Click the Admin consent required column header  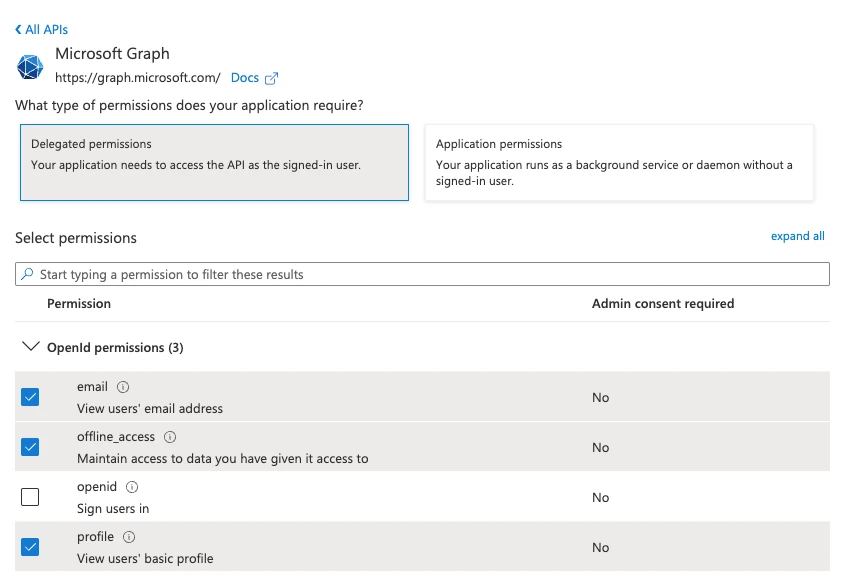(x=663, y=304)
